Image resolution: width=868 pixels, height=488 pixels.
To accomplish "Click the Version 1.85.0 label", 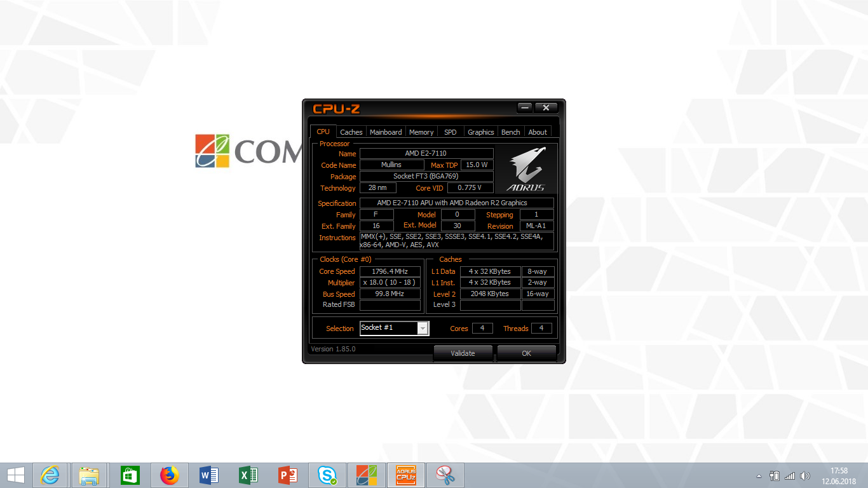I will click(x=333, y=349).
